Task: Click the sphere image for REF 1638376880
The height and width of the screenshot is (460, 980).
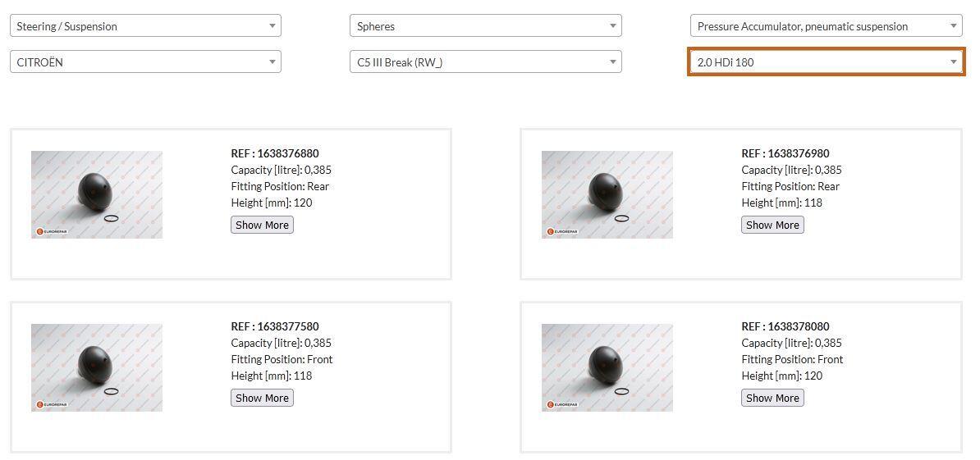Action: (97, 194)
